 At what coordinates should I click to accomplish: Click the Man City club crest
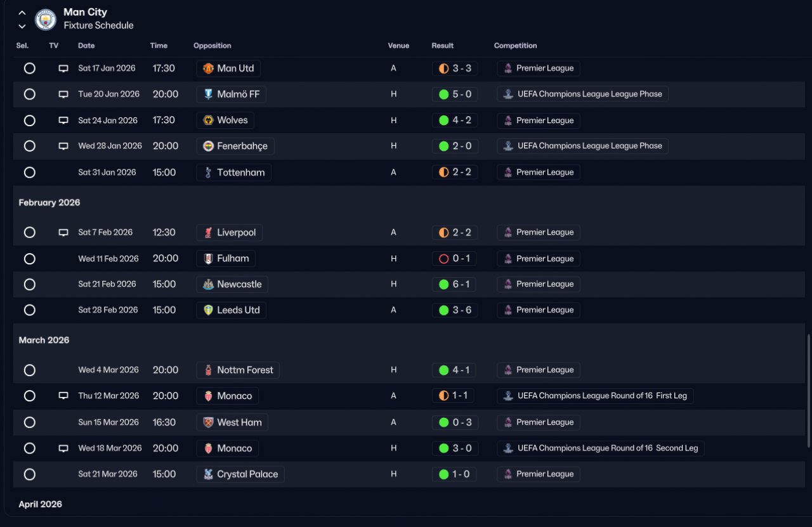point(46,19)
